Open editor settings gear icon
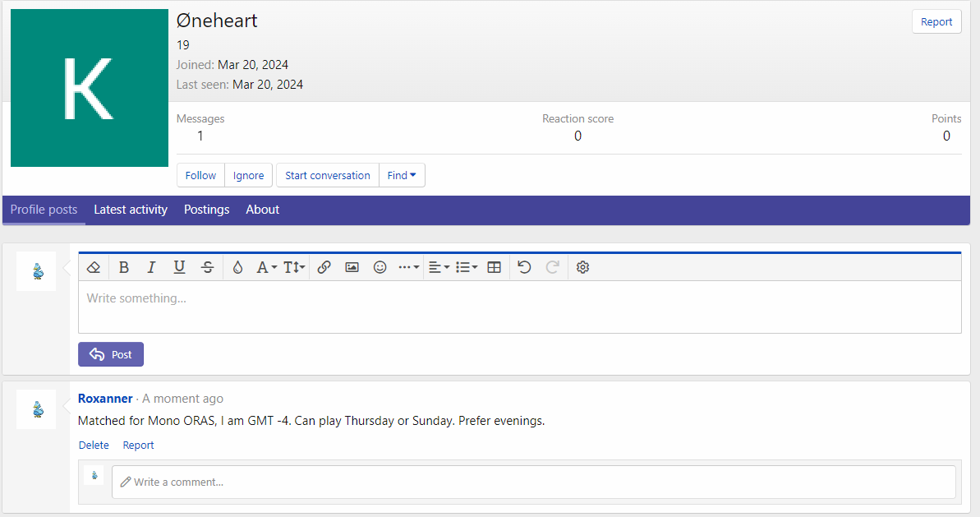Image resolution: width=980 pixels, height=517 pixels. (x=583, y=267)
